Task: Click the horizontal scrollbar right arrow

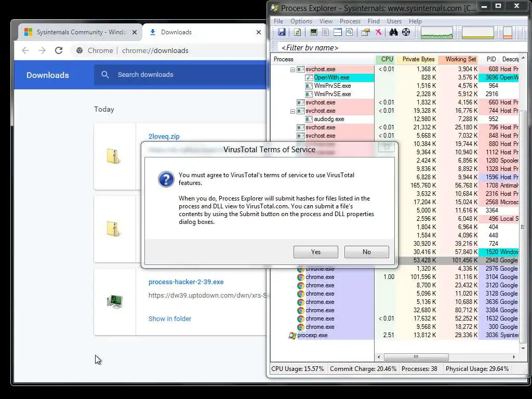Action: (x=514, y=357)
